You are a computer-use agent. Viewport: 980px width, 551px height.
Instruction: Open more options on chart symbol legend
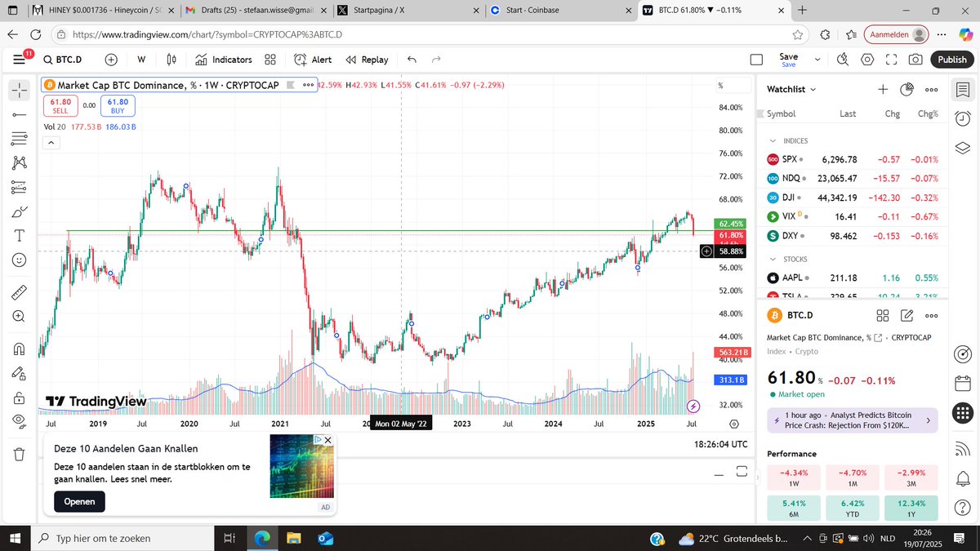click(x=309, y=85)
